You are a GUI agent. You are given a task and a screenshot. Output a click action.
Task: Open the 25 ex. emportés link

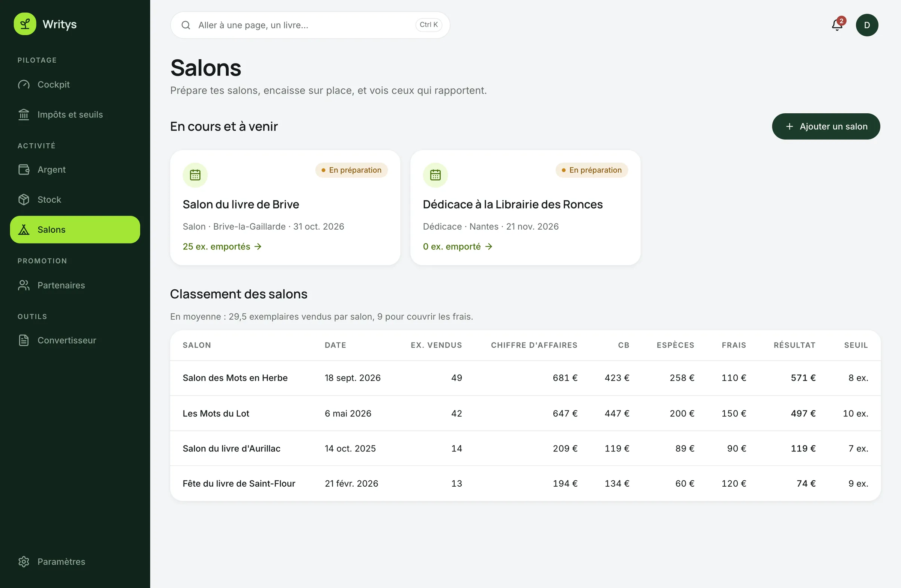[222, 246]
